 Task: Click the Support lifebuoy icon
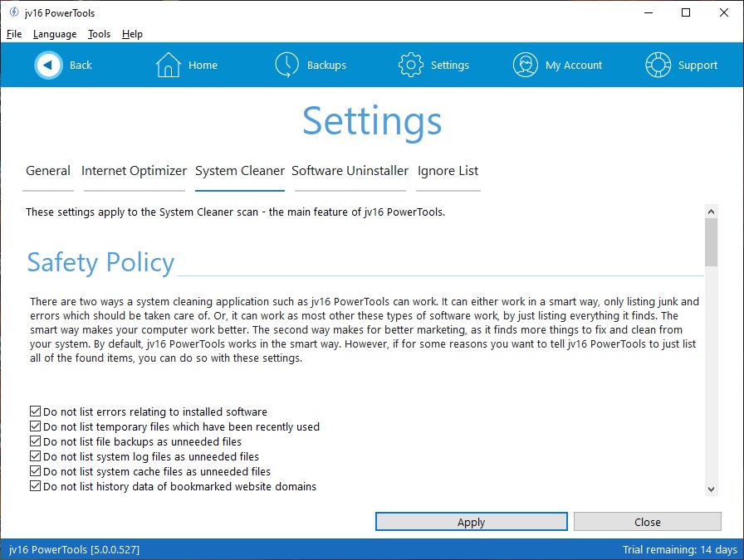click(x=658, y=65)
